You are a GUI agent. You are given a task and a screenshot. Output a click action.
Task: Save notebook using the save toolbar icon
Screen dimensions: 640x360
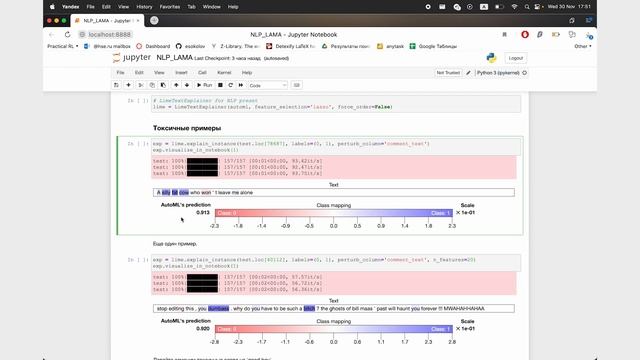pyautogui.click(x=116, y=85)
